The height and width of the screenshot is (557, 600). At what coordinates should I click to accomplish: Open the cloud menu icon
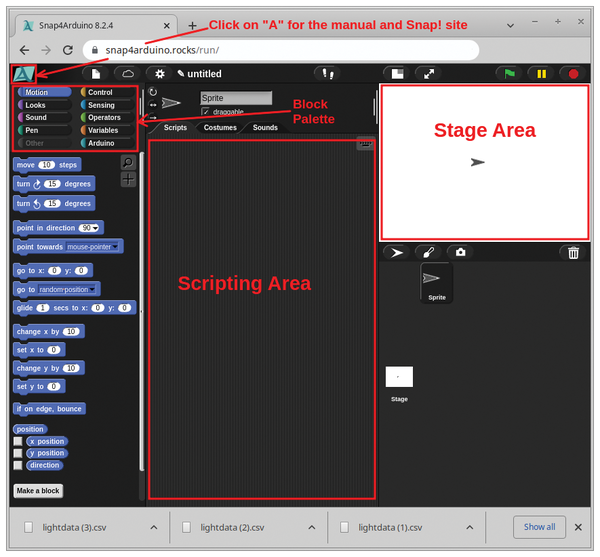click(x=127, y=73)
